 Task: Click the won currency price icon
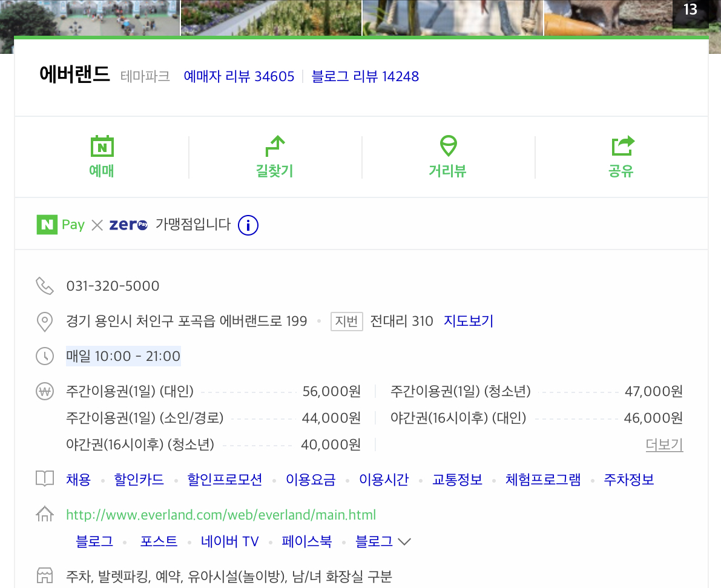[45, 391]
